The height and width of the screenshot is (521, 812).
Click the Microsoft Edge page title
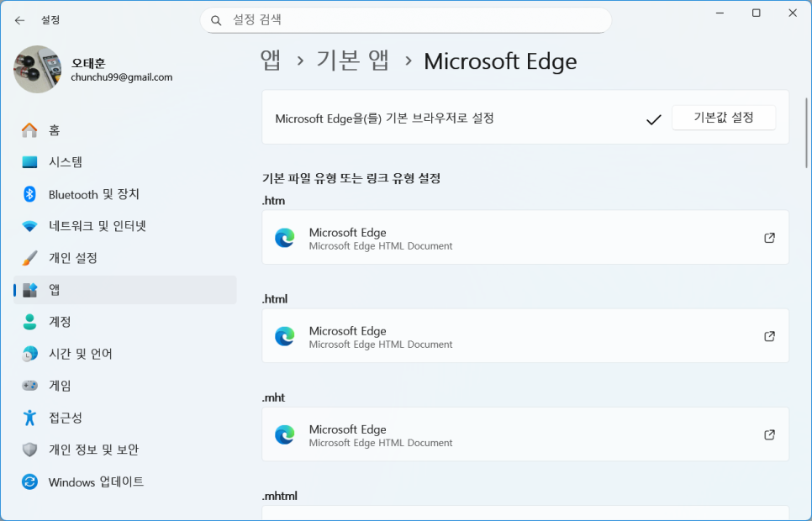[x=500, y=61]
